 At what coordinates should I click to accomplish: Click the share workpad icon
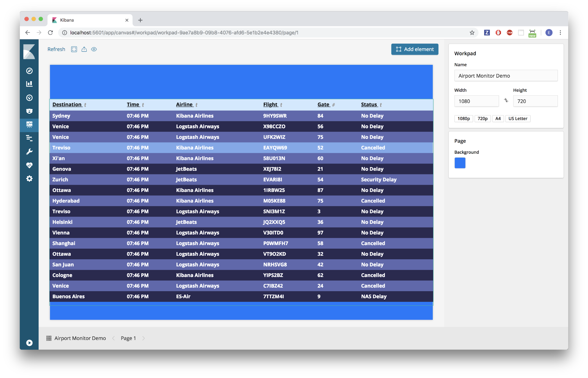(x=84, y=49)
